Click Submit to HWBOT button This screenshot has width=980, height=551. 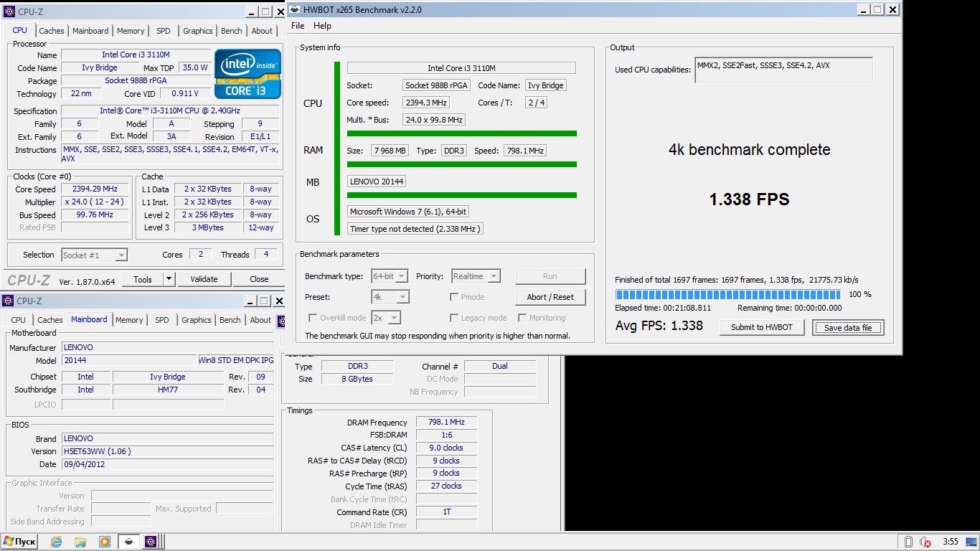pyautogui.click(x=762, y=327)
